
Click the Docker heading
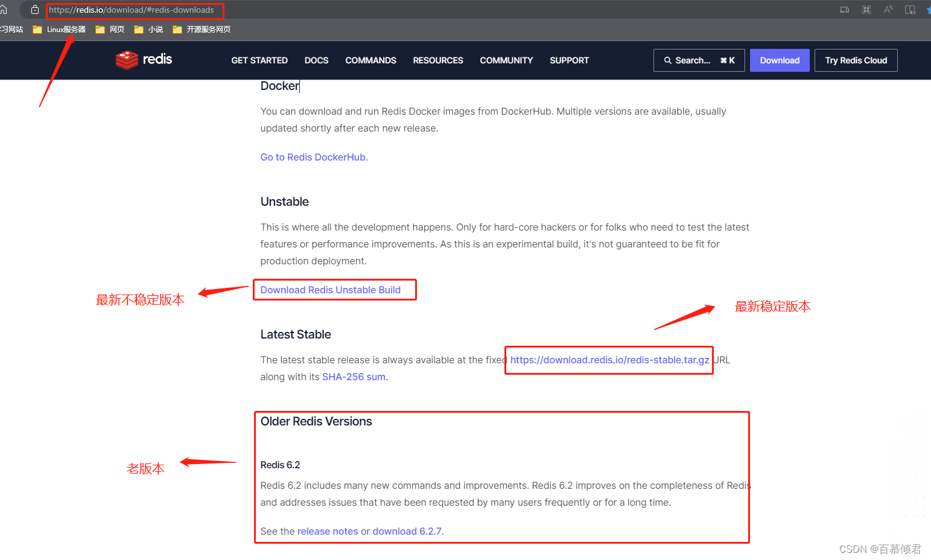click(x=279, y=86)
